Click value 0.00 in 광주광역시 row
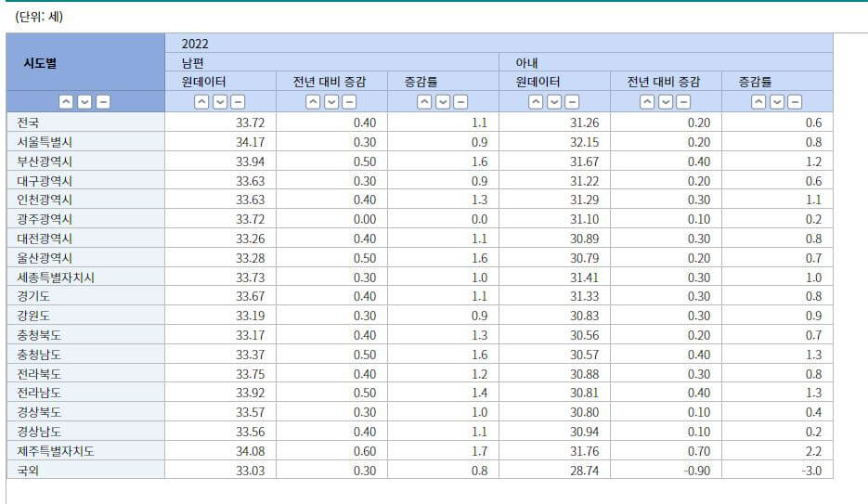 click(365, 219)
